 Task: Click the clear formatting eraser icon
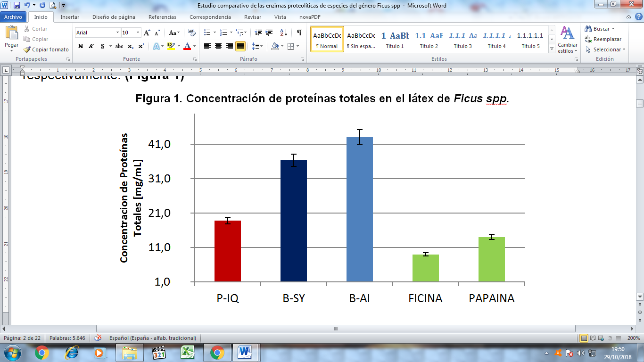(191, 33)
